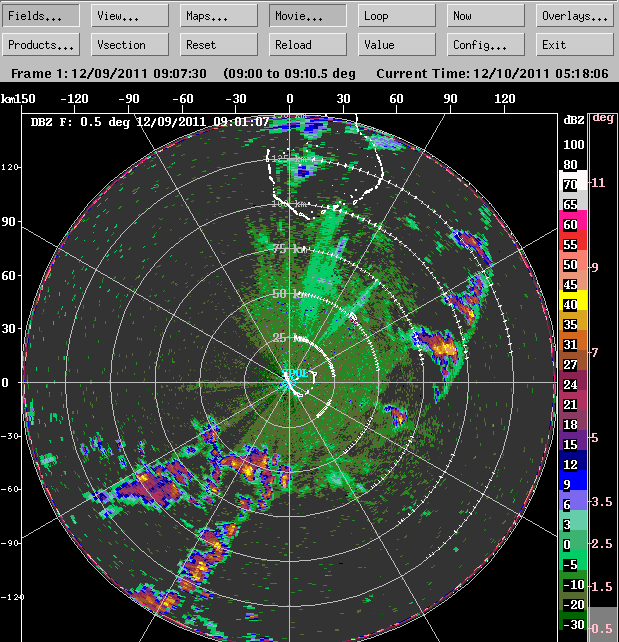Click the 50 km range ring label
The height and width of the screenshot is (642, 619).
[288, 293]
